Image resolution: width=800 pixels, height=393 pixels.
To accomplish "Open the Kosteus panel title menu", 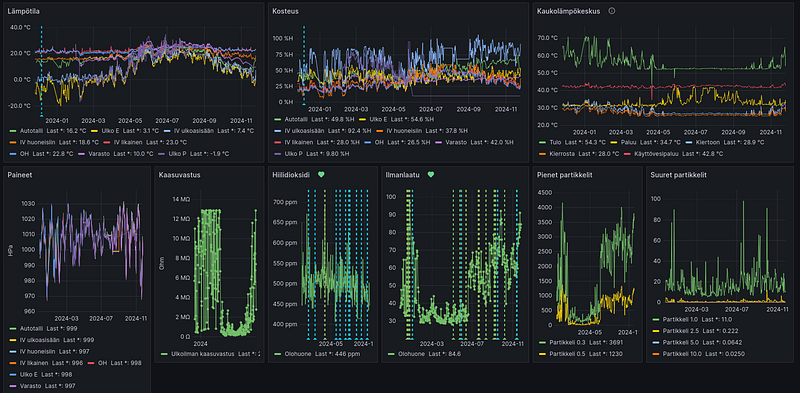I will pos(286,11).
